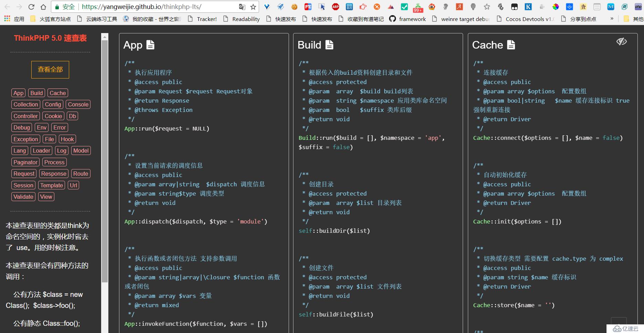
Task: Open the extension with 99+ badge
Action: tap(418, 7)
